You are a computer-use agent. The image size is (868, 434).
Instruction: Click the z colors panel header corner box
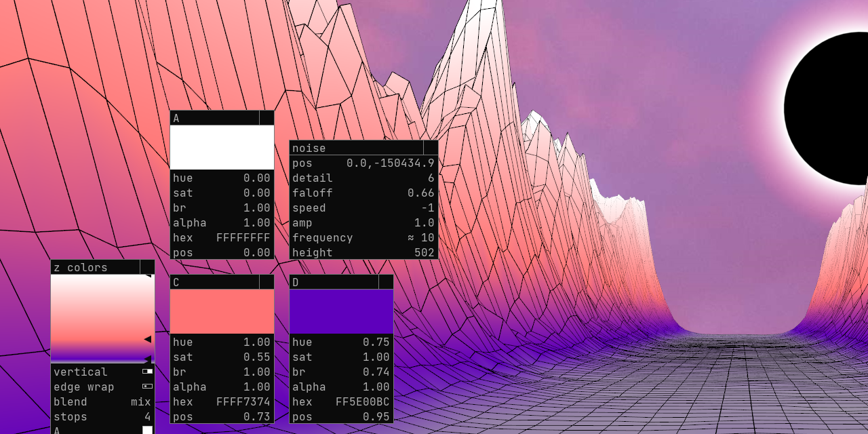coord(147,267)
